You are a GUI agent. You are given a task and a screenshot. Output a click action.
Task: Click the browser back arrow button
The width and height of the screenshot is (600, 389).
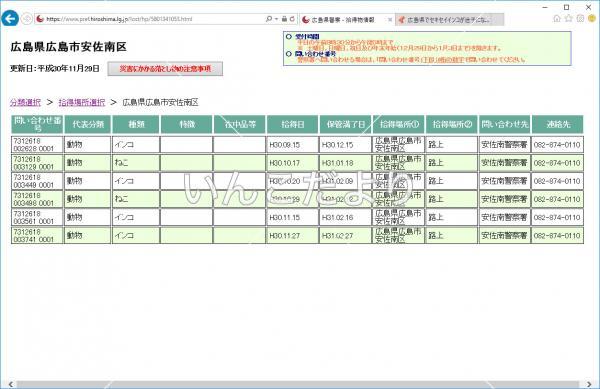coord(10,18)
